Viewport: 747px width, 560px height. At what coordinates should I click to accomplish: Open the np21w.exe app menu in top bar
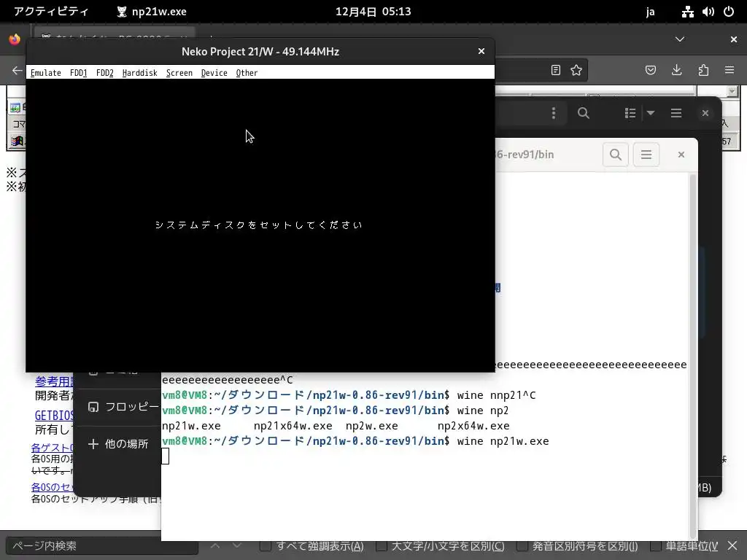coord(152,12)
